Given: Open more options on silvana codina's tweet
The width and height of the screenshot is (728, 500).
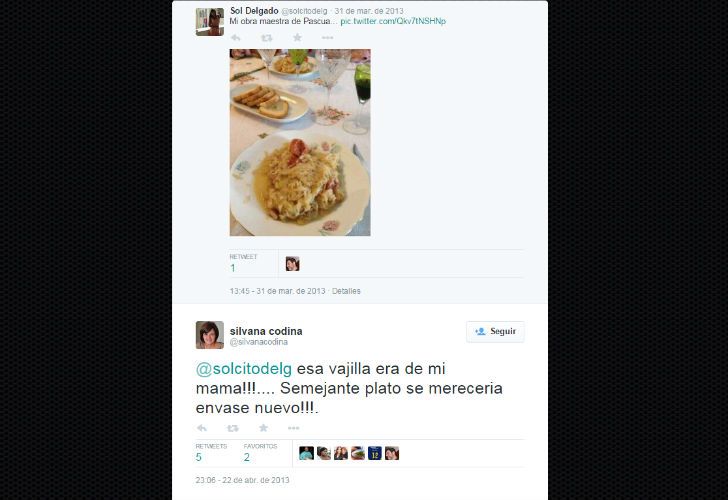Looking at the screenshot, I should 293,428.
